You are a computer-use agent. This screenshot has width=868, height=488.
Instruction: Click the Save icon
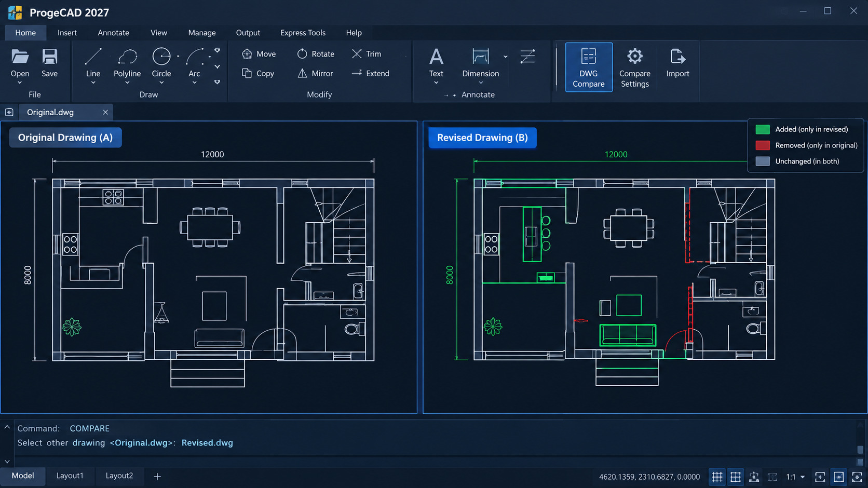coord(49,56)
